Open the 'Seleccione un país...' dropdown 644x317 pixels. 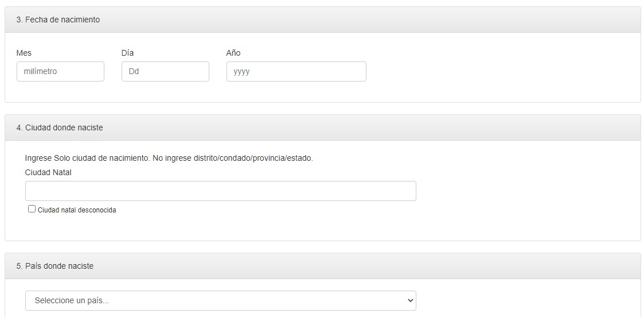tap(221, 300)
